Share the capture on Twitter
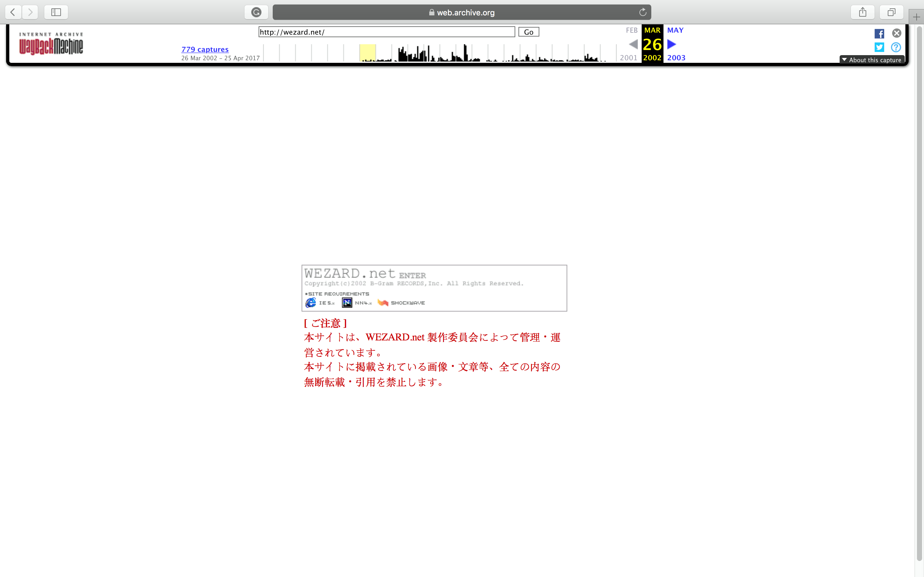The width and height of the screenshot is (924, 577). coord(879,47)
